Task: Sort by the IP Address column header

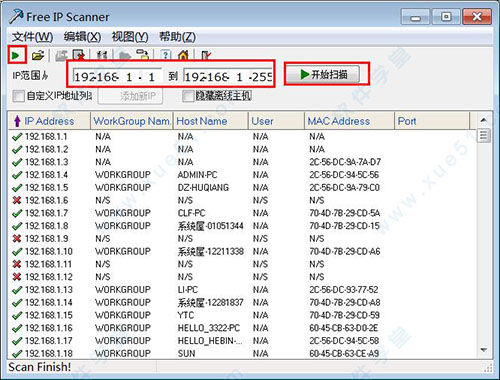Action: point(49,121)
